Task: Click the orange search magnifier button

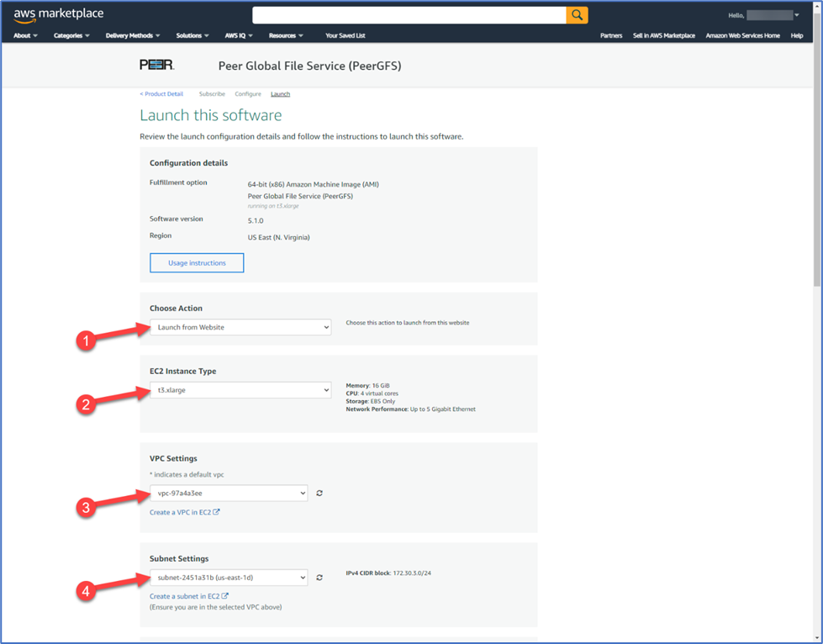Action: (x=577, y=15)
